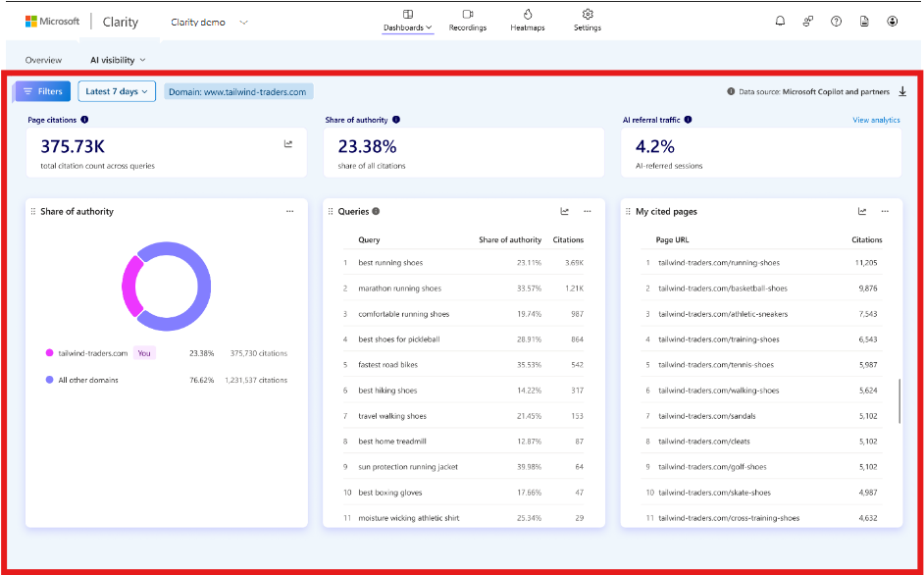Open more options in My cited pages card
924x575 pixels.
885,211
